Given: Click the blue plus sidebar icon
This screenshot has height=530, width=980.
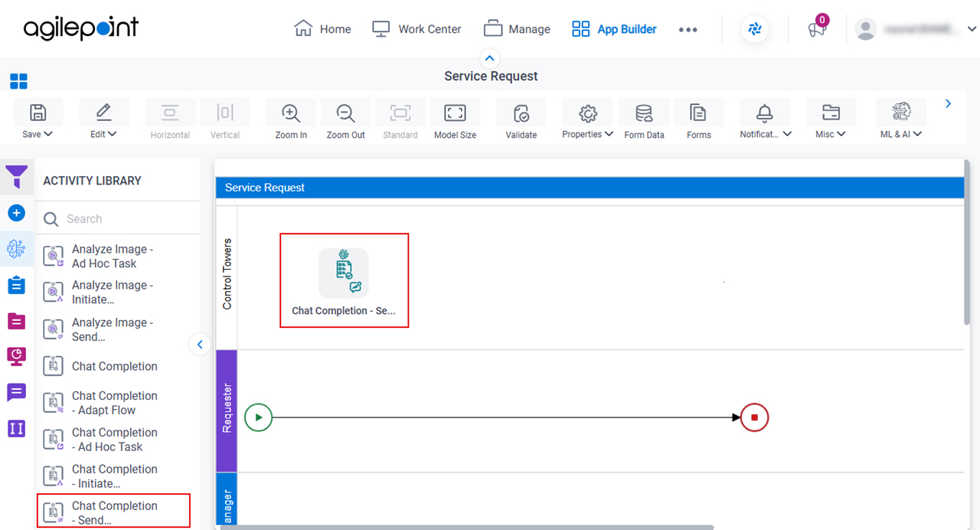Looking at the screenshot, I should [x=17, y=213].
